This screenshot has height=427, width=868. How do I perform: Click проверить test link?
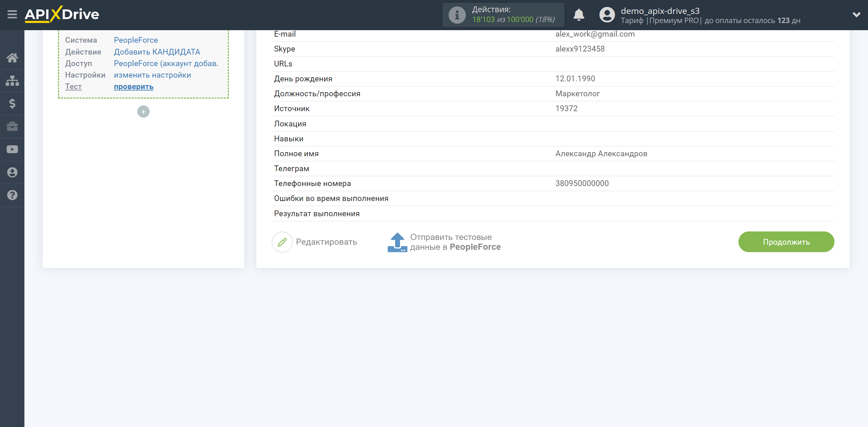(134, 87)
